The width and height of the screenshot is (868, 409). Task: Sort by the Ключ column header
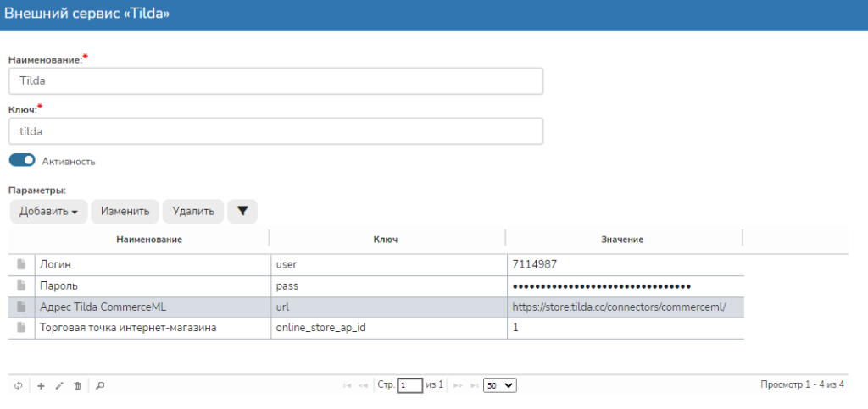pos(386,240)
